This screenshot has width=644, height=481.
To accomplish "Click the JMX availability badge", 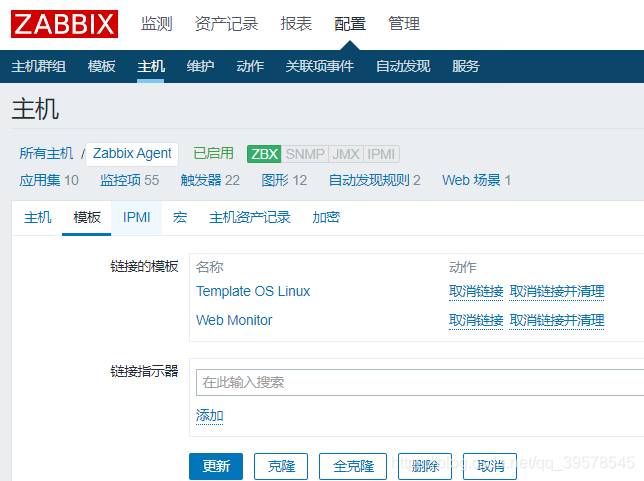I will [x=346, y=154].
